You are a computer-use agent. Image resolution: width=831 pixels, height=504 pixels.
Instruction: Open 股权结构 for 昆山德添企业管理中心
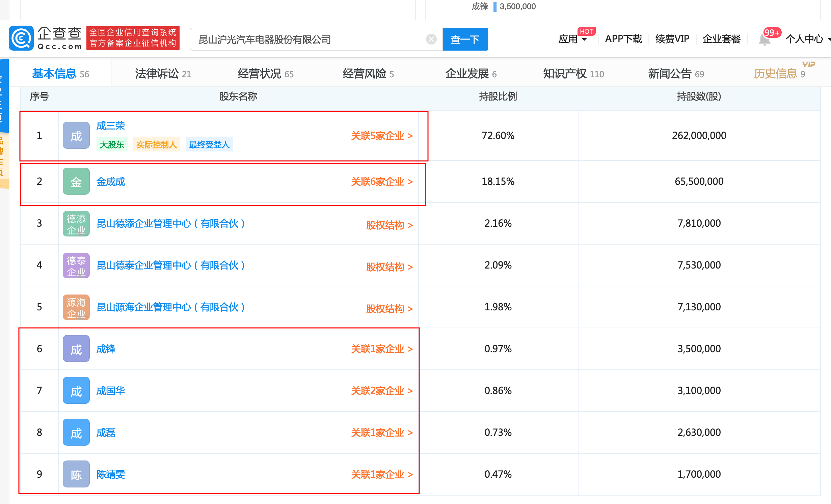pos(390,225)
